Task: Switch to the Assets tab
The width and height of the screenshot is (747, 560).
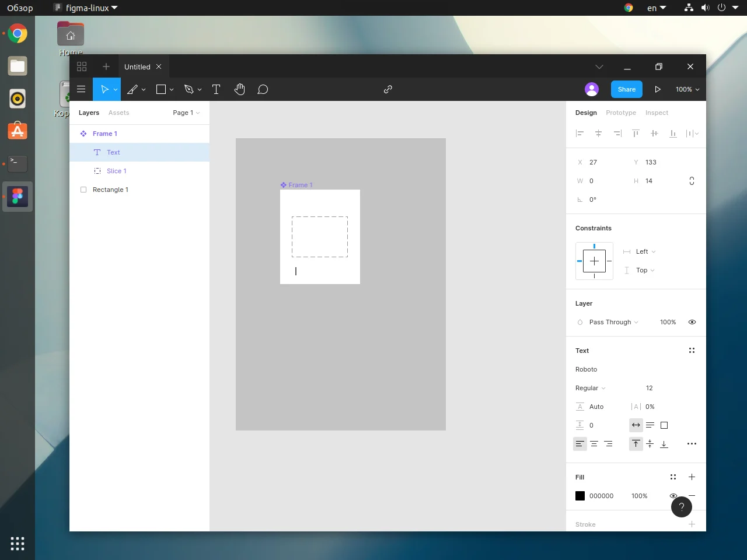Action: (x=118, y=113)
